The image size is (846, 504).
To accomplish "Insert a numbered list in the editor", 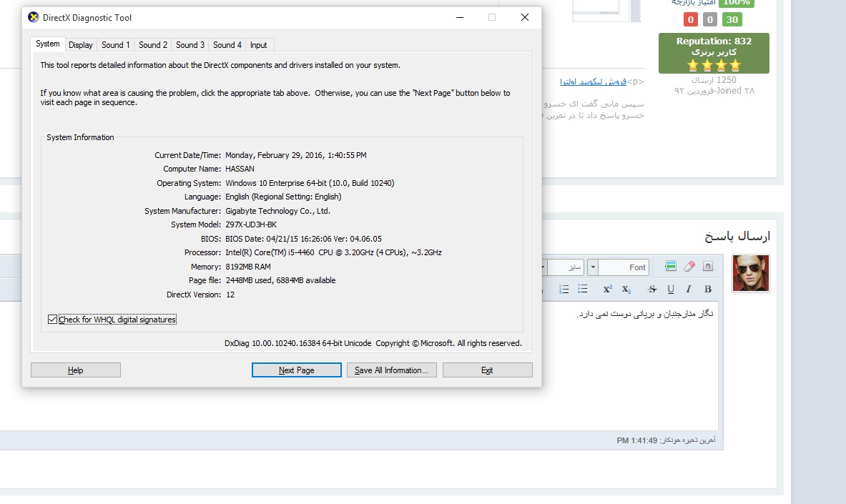I will tap(564, 289).
